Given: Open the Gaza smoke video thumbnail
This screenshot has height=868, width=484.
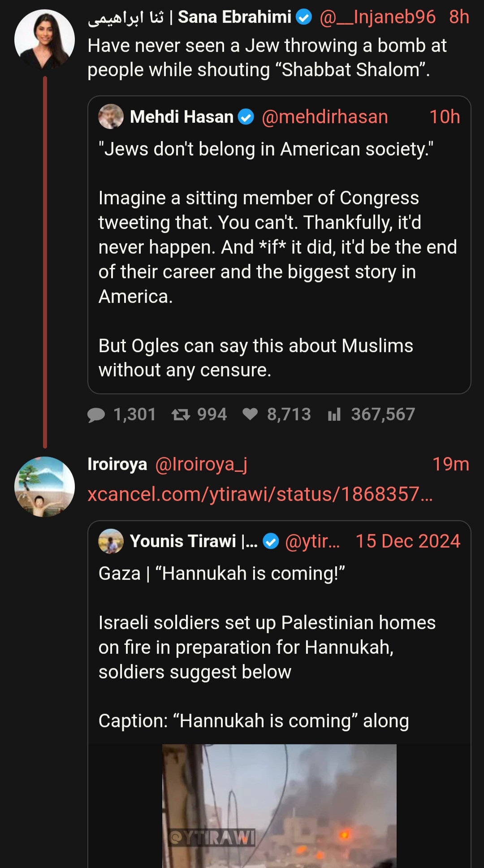Looking at the screenshot, I should [x=279, y=806].
